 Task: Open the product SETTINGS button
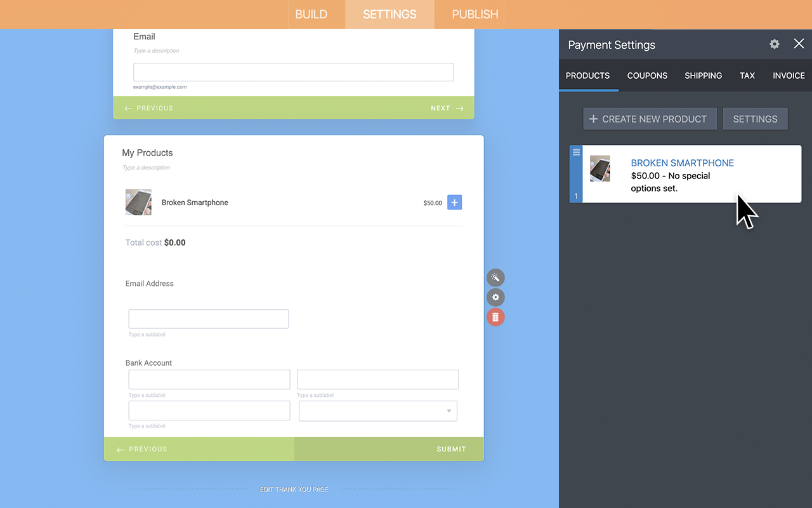tap(755, 119)
